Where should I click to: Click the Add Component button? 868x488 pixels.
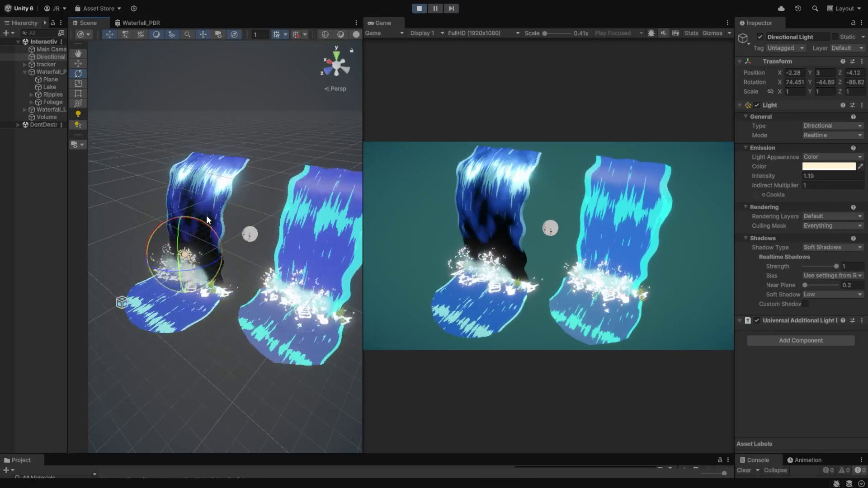coord(801,340)
